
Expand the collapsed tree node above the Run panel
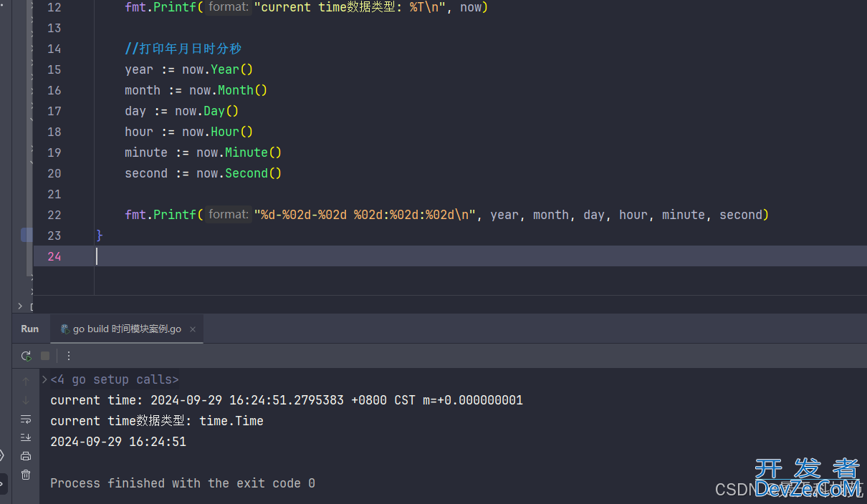[x=20, y=306]
